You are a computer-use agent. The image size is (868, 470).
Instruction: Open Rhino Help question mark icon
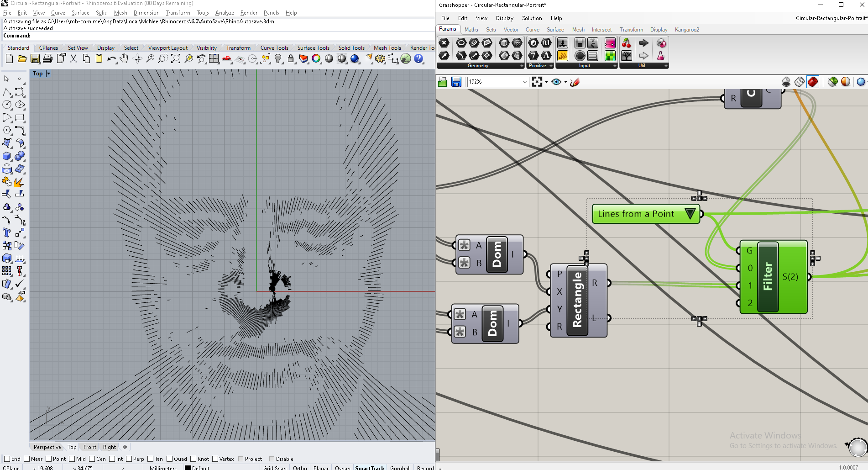(x=418, y=58)
